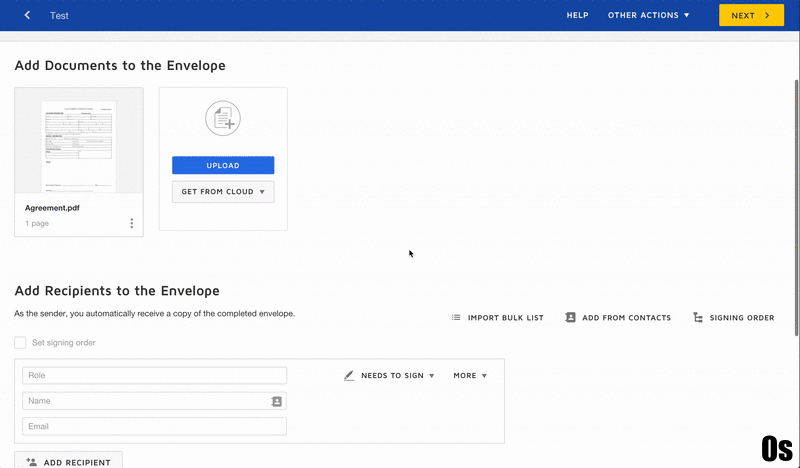Open the address book icon in Name field
The height and width of the screenshot is (468, 800).
(277, 401)
